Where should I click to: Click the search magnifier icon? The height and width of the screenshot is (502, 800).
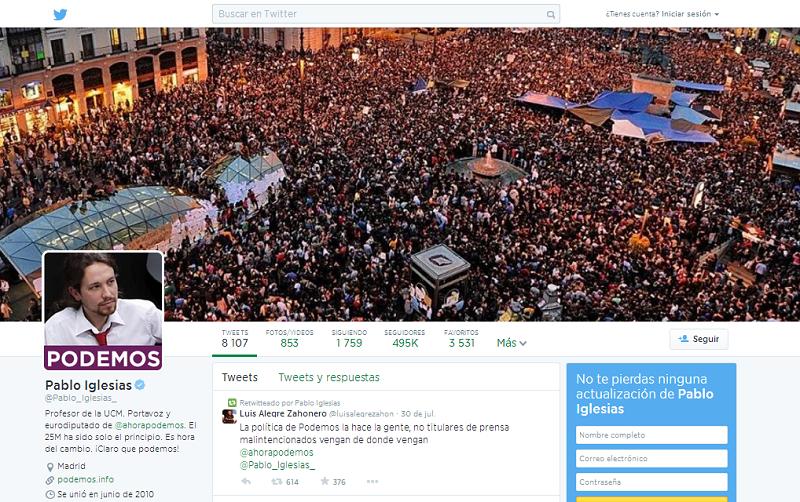(x=551, y=14)
